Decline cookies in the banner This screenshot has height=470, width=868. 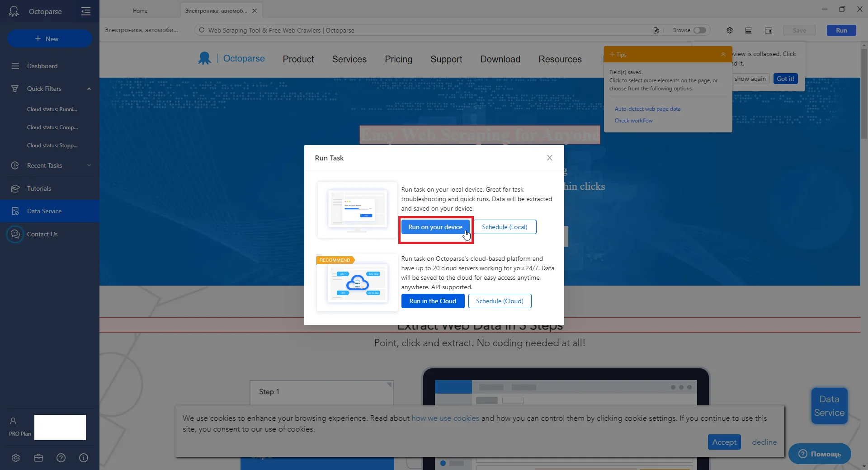[764, 442]
